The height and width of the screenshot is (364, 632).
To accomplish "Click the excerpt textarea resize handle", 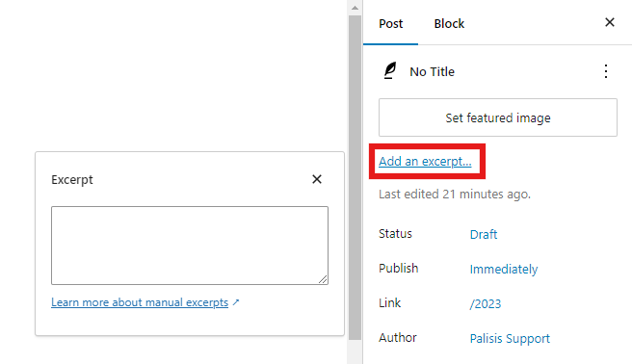I will pos(323,279).
